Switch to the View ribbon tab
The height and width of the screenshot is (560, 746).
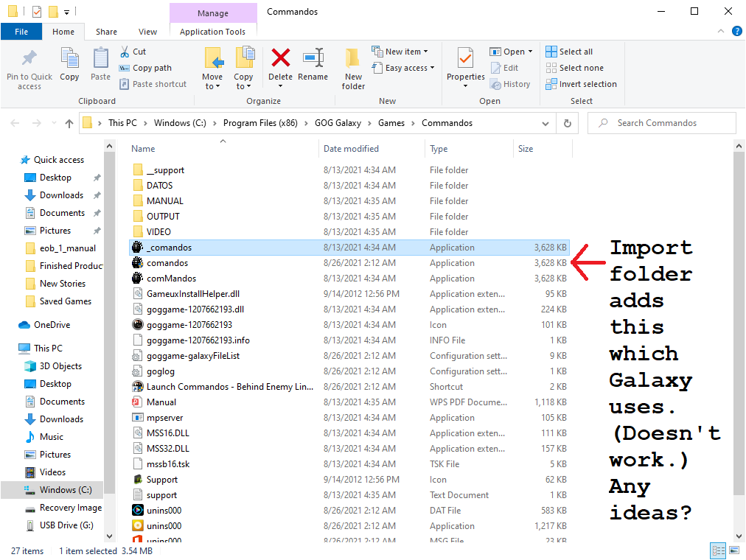[x=147, y=32]
